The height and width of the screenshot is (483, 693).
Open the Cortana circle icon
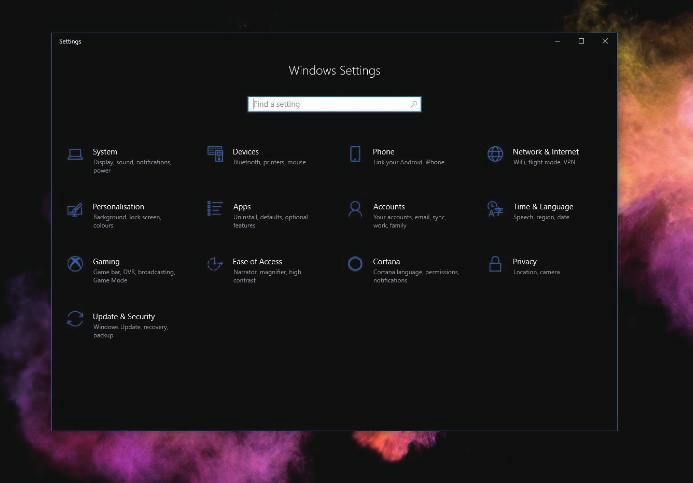coord(355,264)
